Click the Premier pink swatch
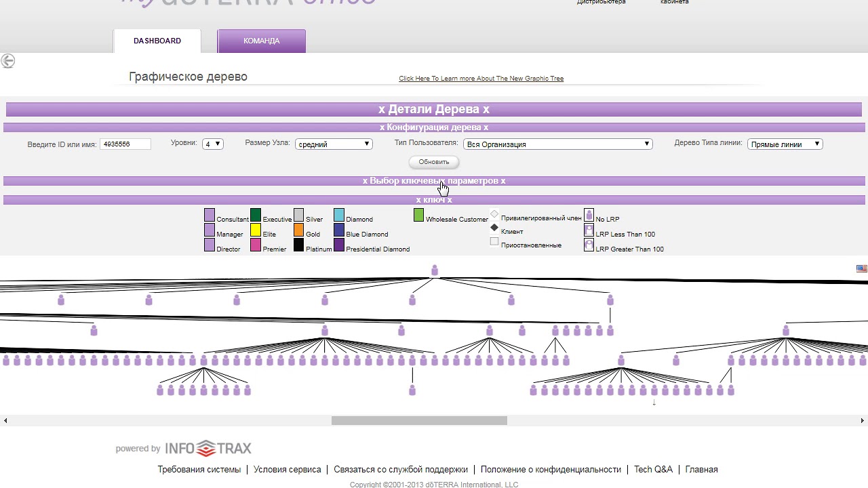 click(256, 245)
